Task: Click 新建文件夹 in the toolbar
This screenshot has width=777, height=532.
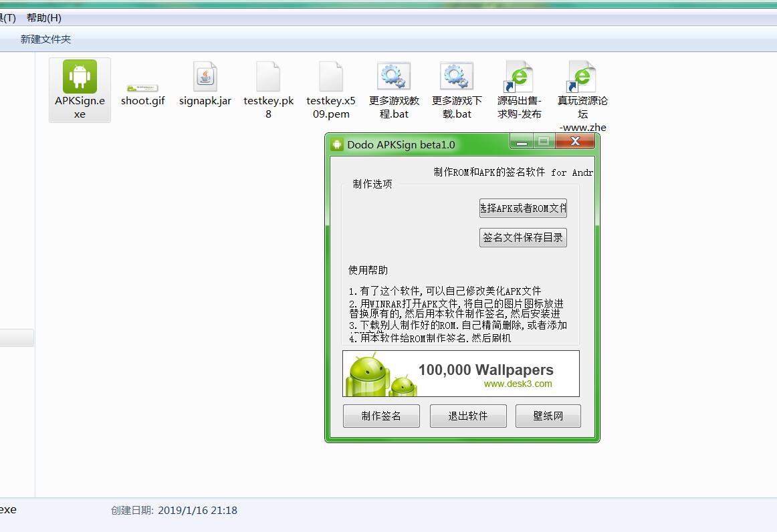Action: click(x=45, y=39)
